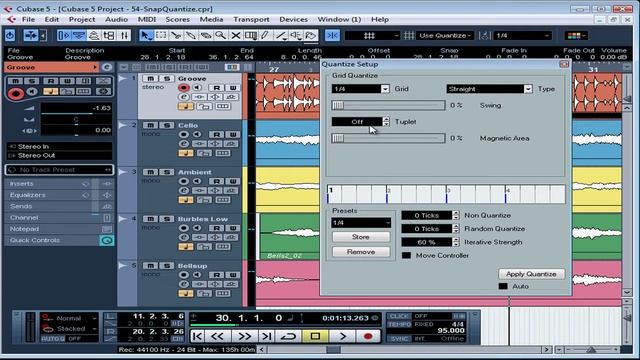This screenshot has width=640, height=360.
Task: Enable the Move Controller checkbox
Action: 407,256
